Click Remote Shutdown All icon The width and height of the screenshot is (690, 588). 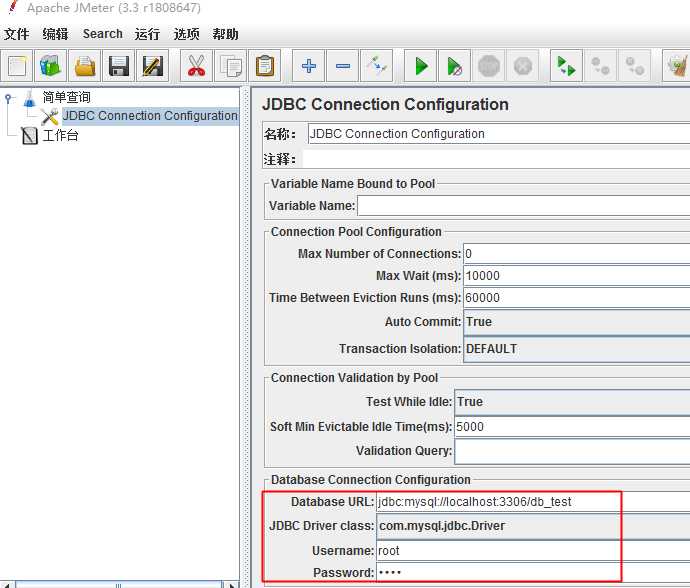[634, 66]
